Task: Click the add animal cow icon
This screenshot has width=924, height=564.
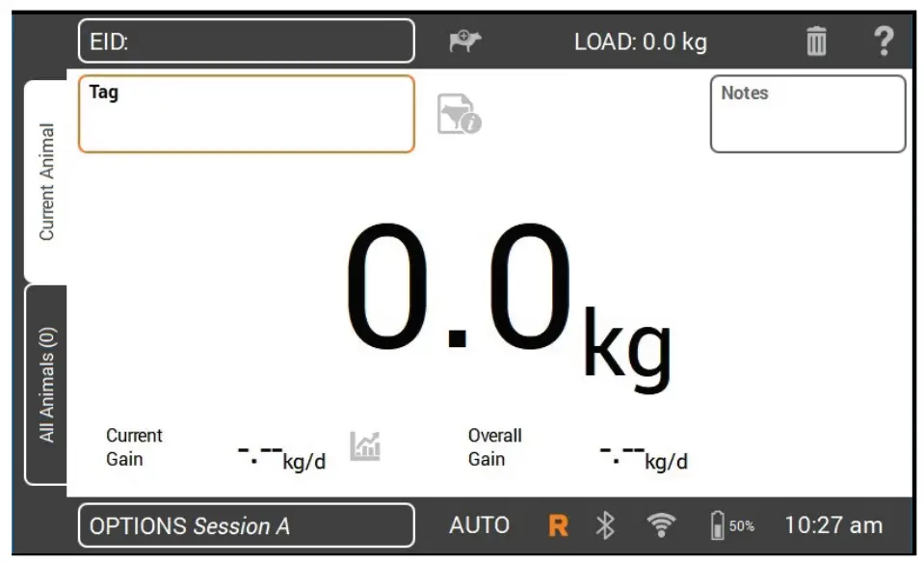Action: pos(465,40)
